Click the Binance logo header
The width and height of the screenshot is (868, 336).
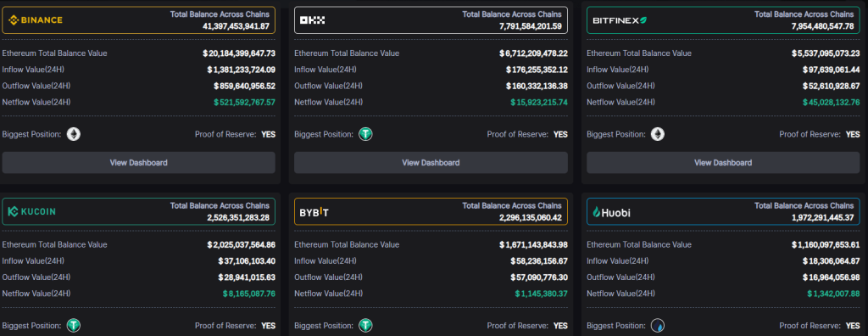(36, 20)
